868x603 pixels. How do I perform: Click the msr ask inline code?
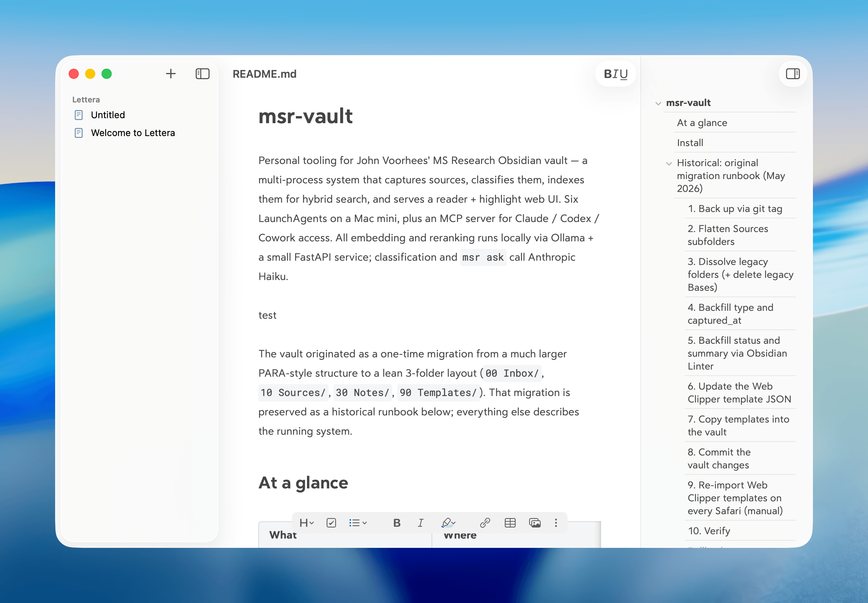pyautogui.click(x=483, y=257)
